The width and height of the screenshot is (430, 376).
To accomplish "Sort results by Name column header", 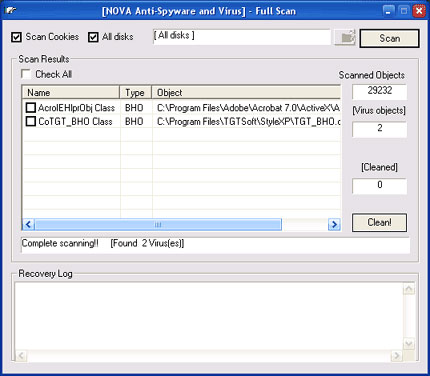I will point(71,92).
